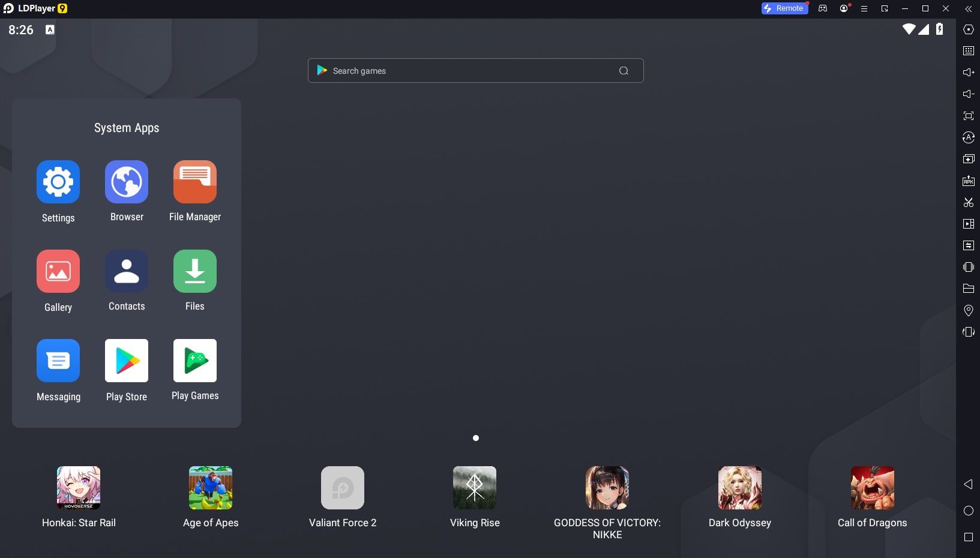Click the install APK icon in sidebar
980x558 pixels.
(x=969, y=181)
